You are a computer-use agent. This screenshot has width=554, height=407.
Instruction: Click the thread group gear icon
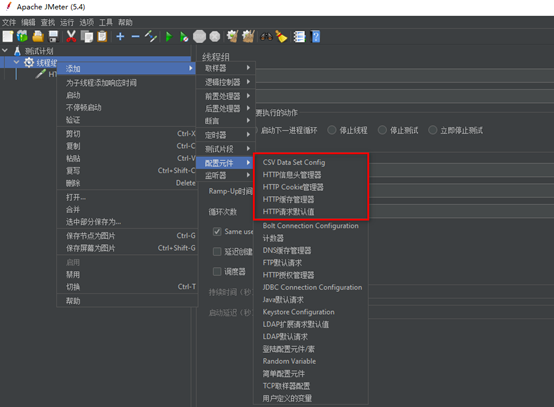pos(29,63)
